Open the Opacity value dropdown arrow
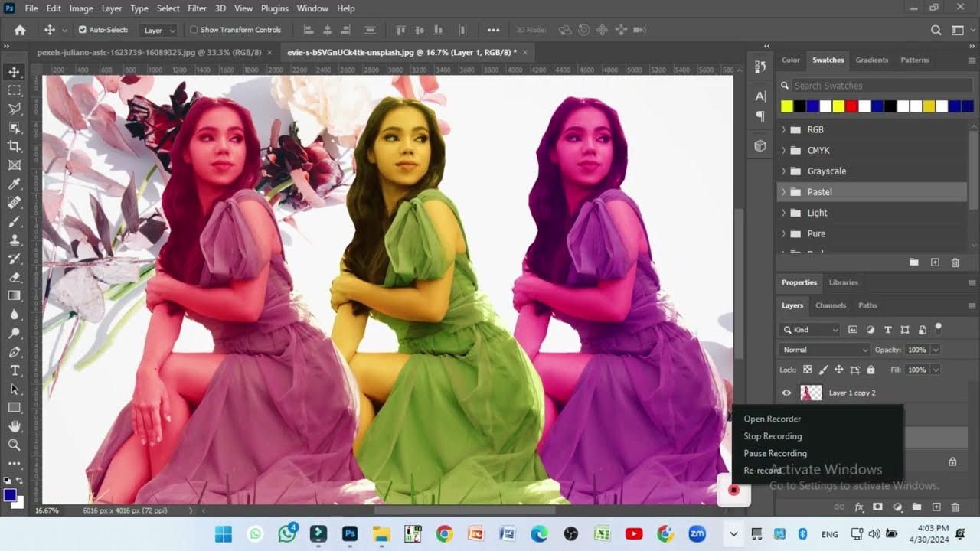Viewport: 980px width, 551px height. tap(935, 350)
